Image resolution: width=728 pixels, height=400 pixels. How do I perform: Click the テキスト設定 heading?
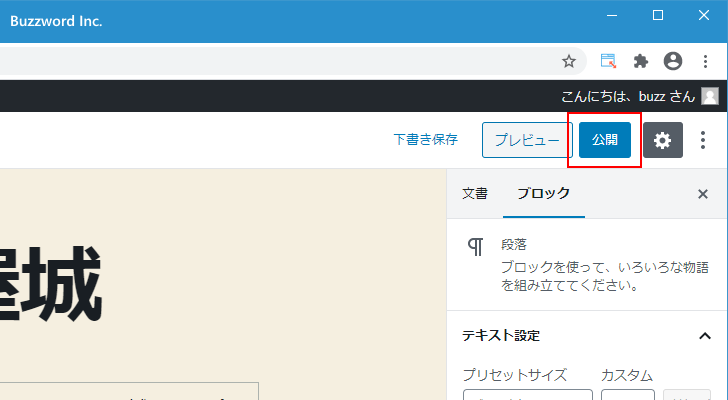pyautogui.click(x=501, y=335)
